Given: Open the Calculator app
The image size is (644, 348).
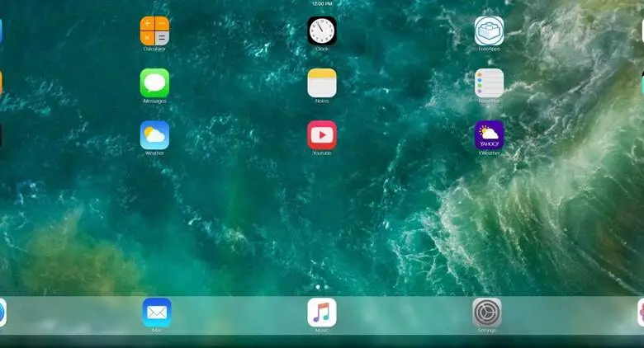Looking at the screenshot, I should pyautogui.click(x=154, y=31).
